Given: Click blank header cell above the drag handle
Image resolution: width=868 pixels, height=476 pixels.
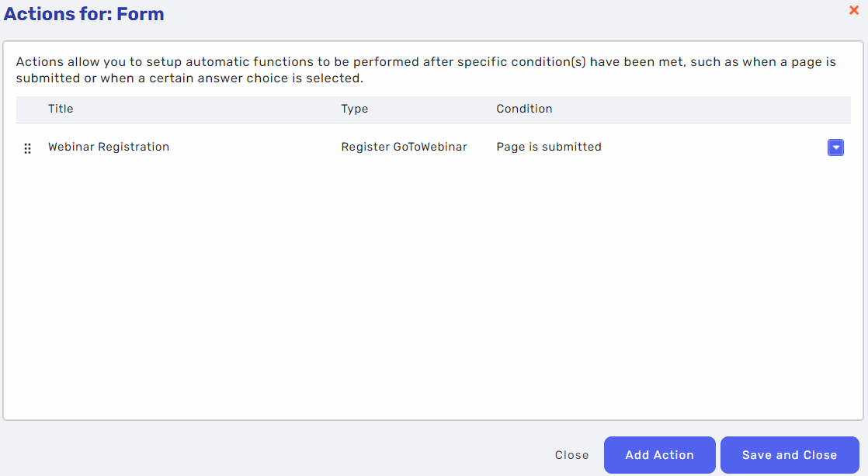Looking at the screenshot, I should tap(27, 109).
